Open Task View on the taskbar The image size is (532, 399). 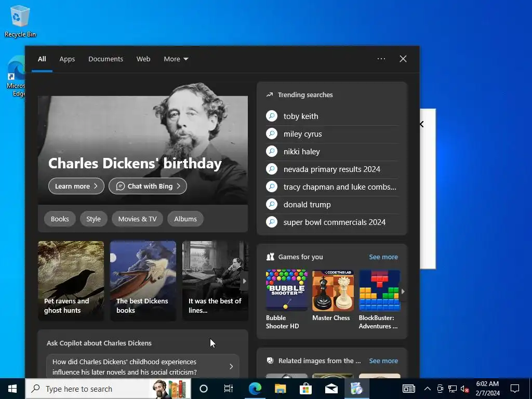pos(229,389)
